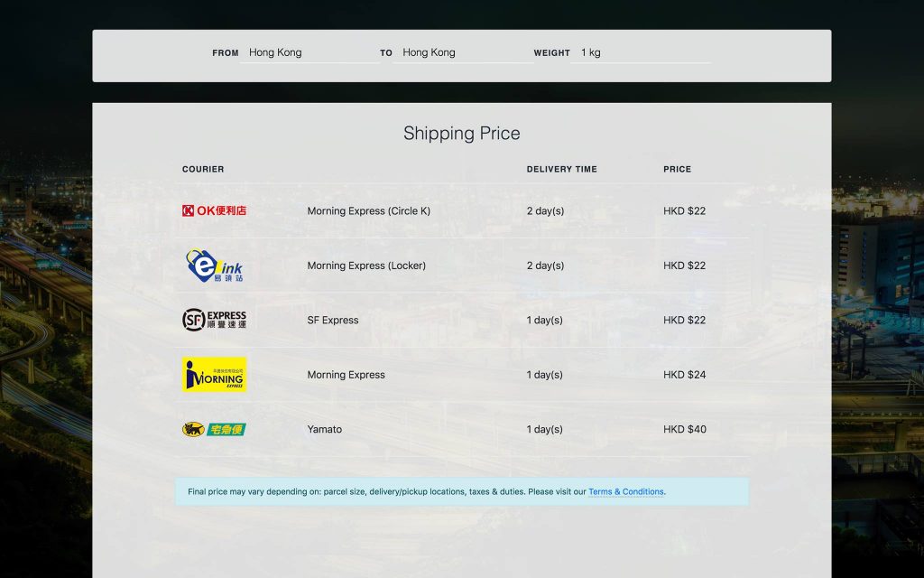Click the eLink locker logo

(215, 266)
